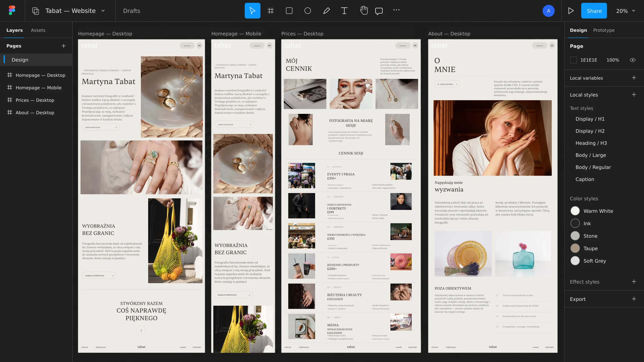Select the Comment tool
Screen dimensions: 644x362
pos(379,11)
